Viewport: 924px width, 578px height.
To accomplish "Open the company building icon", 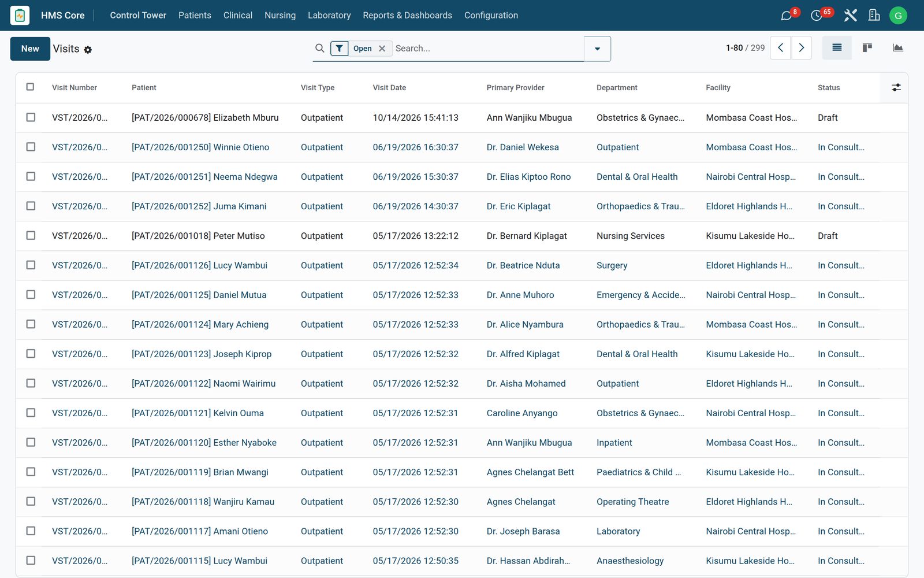I will (x=874, y=16).
